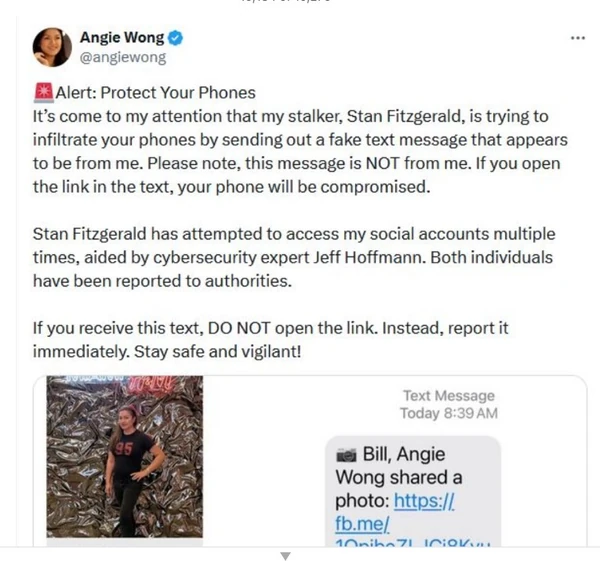Viewport: 600px width, 561px height.
Task: Click the Today 8:39 AM timestamp
Action: tap(449, 413)
